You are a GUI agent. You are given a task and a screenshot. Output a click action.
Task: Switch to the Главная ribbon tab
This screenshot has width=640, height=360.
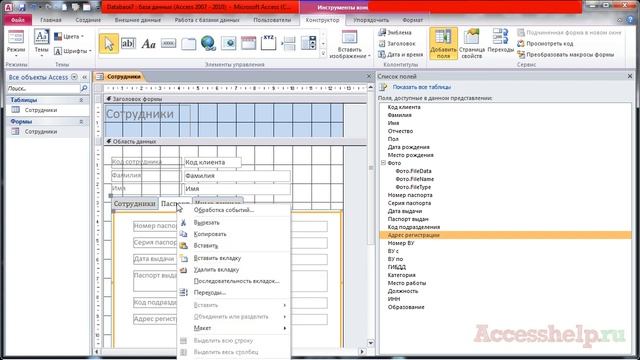pyautogui.click(x=51, y=20)
